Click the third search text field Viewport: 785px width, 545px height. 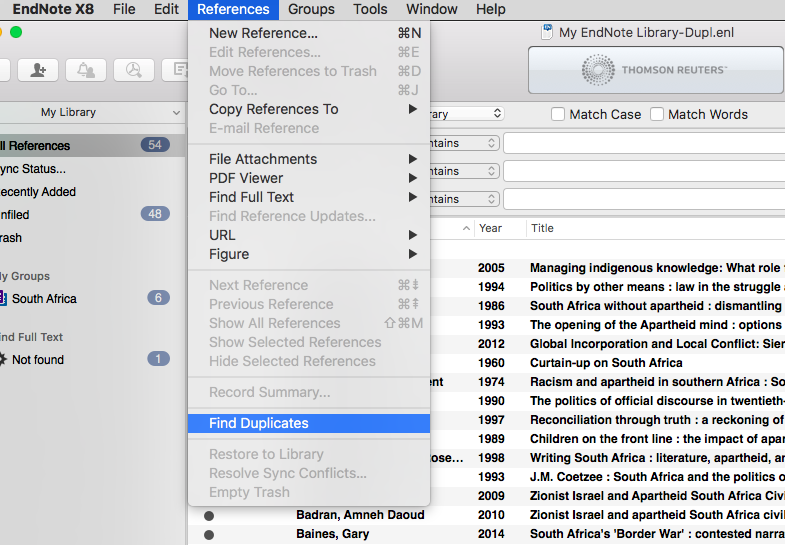pyautogui.click(x=644, y=199)
